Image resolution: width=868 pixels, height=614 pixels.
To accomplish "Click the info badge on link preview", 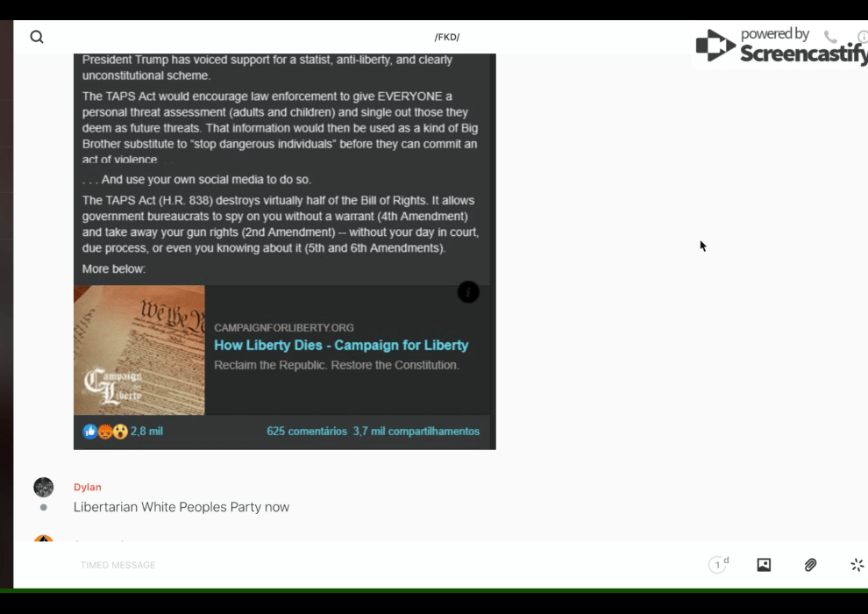I will 468,293.
